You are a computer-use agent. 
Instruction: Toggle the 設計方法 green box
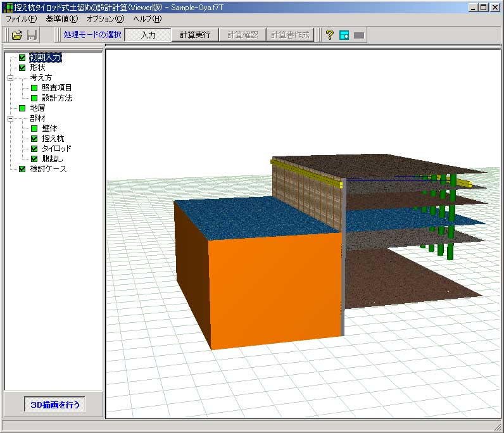coord(34,97)
